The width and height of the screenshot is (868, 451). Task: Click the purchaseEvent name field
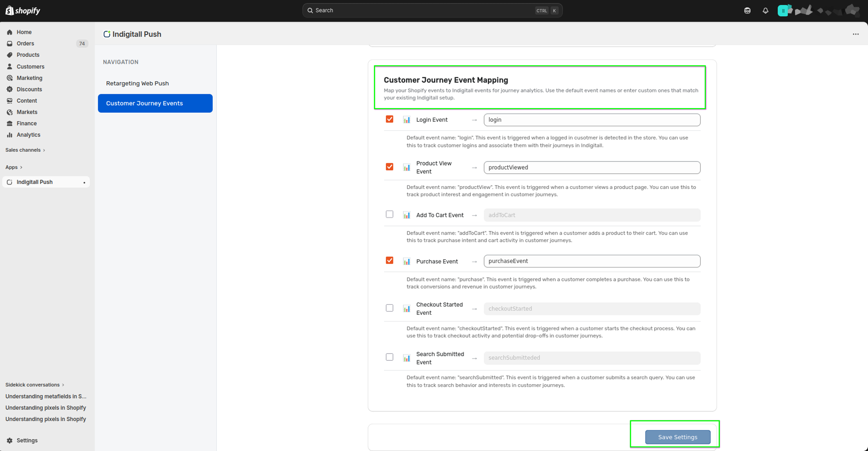[x=592, y=261]
